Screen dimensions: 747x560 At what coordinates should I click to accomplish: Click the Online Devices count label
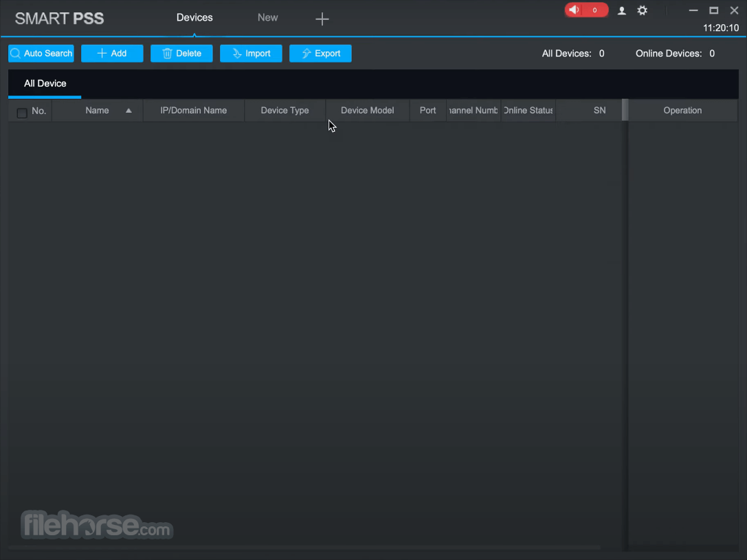point(675,54)
